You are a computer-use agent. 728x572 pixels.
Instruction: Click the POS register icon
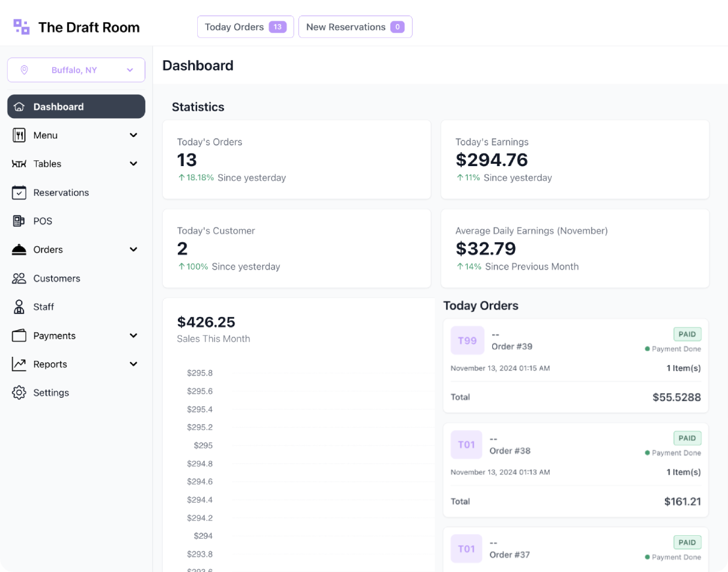click(19, 221)
